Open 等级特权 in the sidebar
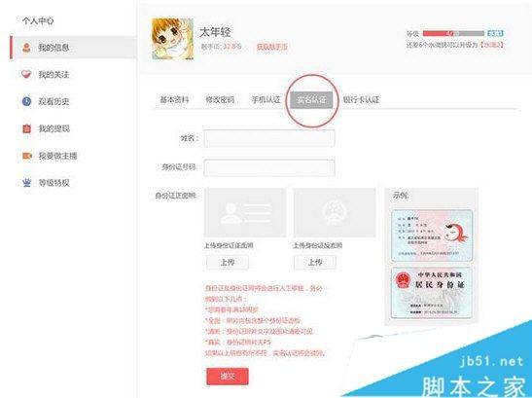 point(53,183)
